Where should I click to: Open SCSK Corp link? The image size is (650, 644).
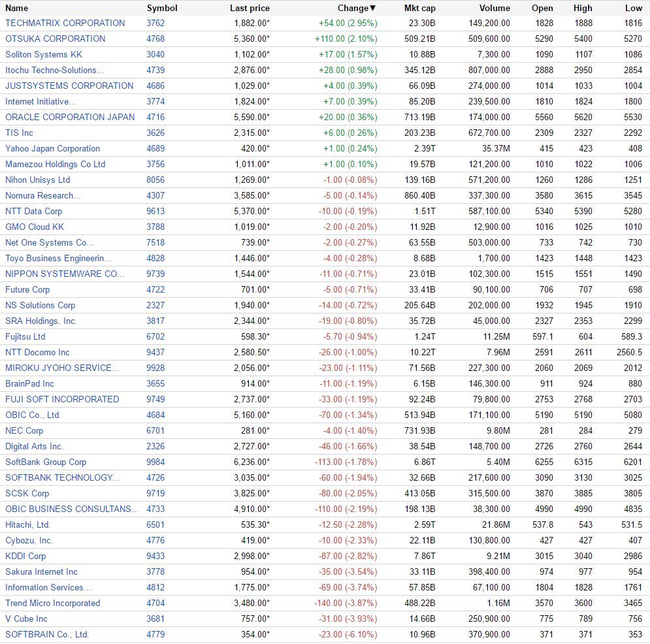pyautogui.click(x=27, y=494)
